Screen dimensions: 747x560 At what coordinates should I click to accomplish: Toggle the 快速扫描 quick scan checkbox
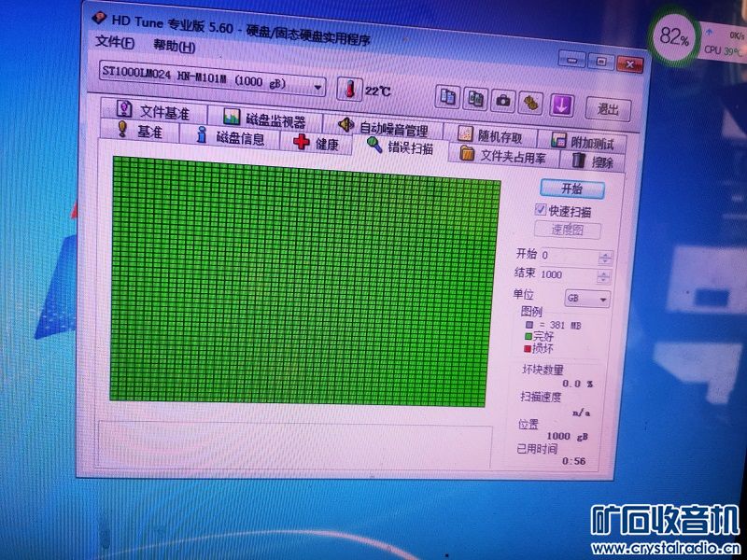pos(540,209)
